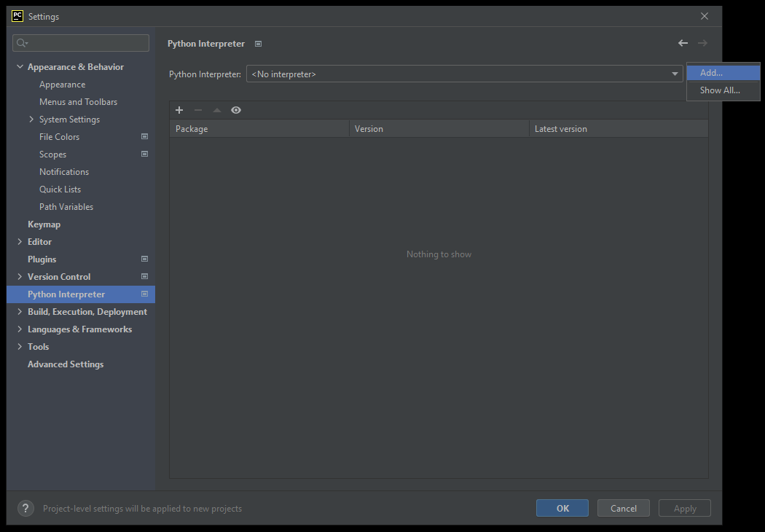
Task: Select Keymap in the settings sidebar
Action: [x=44, y=224]
